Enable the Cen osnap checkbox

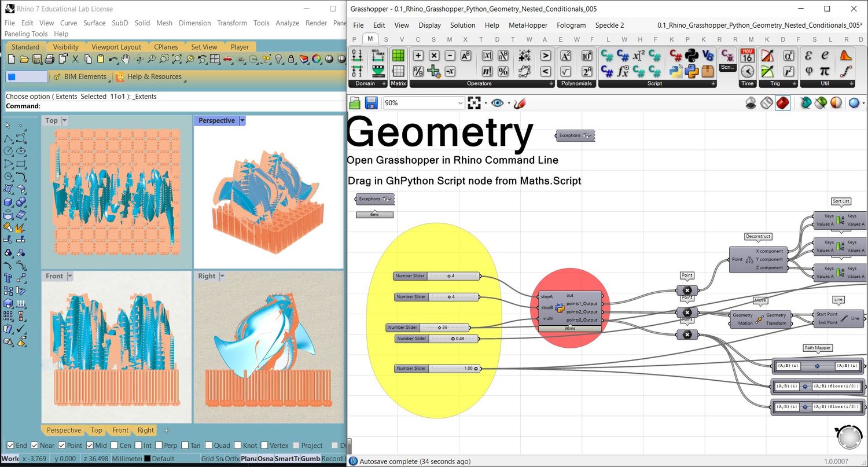coord(114,446)
